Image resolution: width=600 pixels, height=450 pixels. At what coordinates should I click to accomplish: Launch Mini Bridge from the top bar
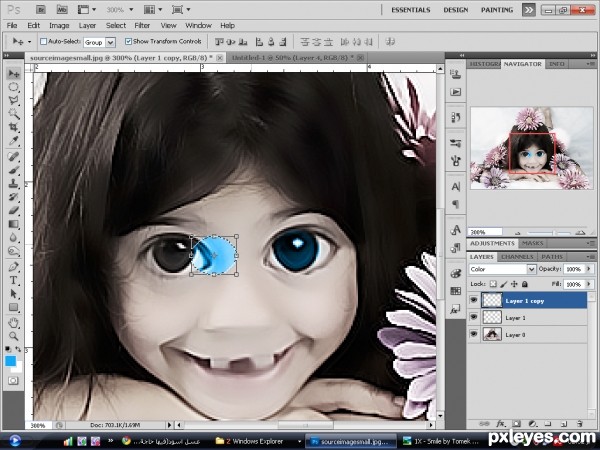pos(62,10)
